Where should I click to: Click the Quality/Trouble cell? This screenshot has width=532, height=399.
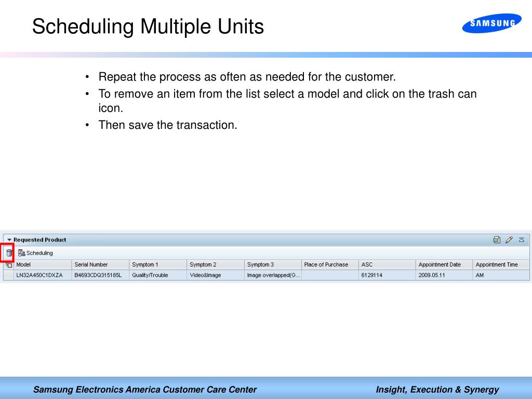tap(158, 275)
